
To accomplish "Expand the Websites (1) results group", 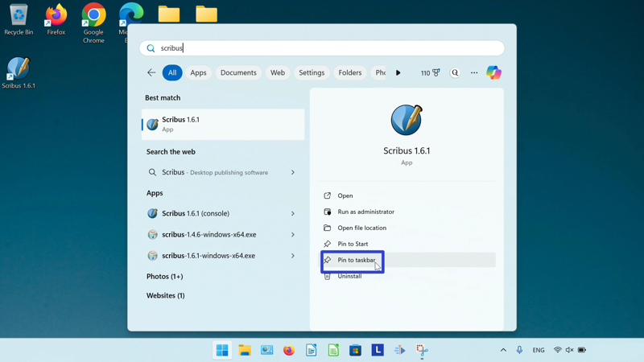I will (166, 295).
